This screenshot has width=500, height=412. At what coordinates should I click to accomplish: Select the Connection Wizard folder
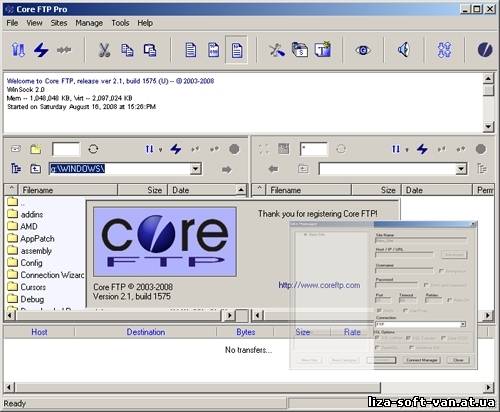pos(46,275)
